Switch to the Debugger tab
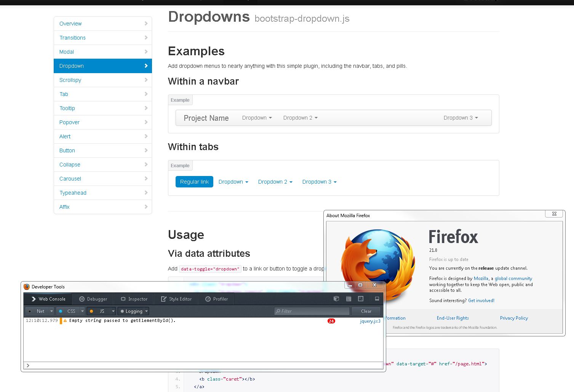The image size is (574, 392). tap(93, 299)
